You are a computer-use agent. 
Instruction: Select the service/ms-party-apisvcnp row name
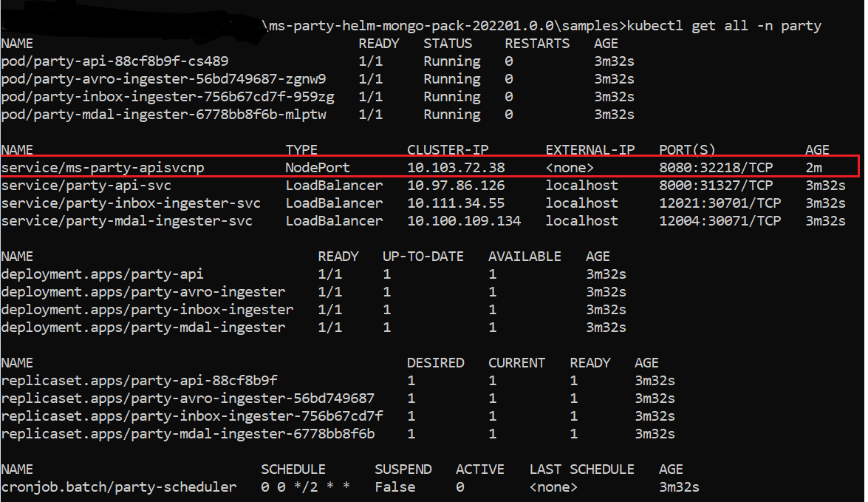tap(103, 168)
